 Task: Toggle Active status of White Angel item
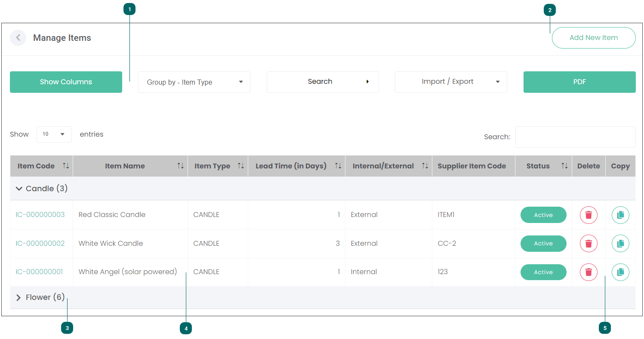543,272
